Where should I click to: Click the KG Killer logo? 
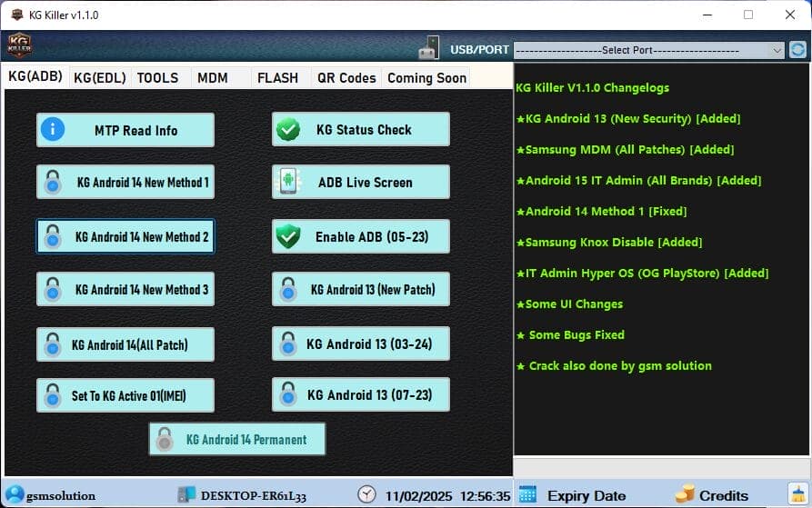pos(19,45)
